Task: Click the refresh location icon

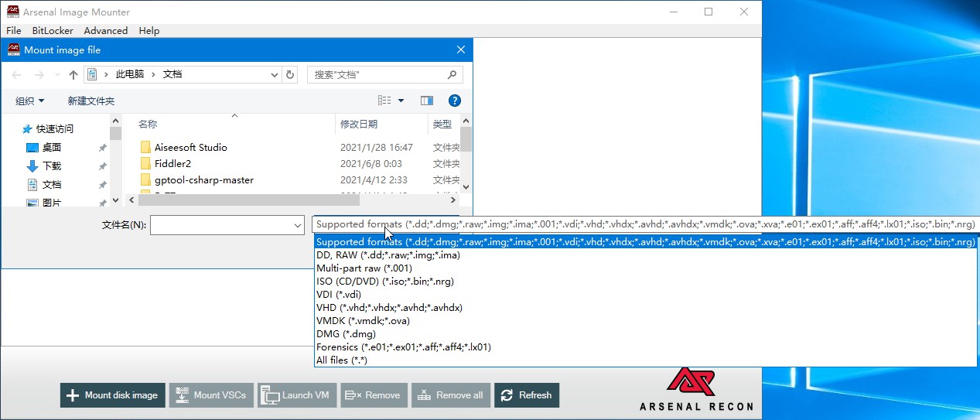Action: click(291, 75)
